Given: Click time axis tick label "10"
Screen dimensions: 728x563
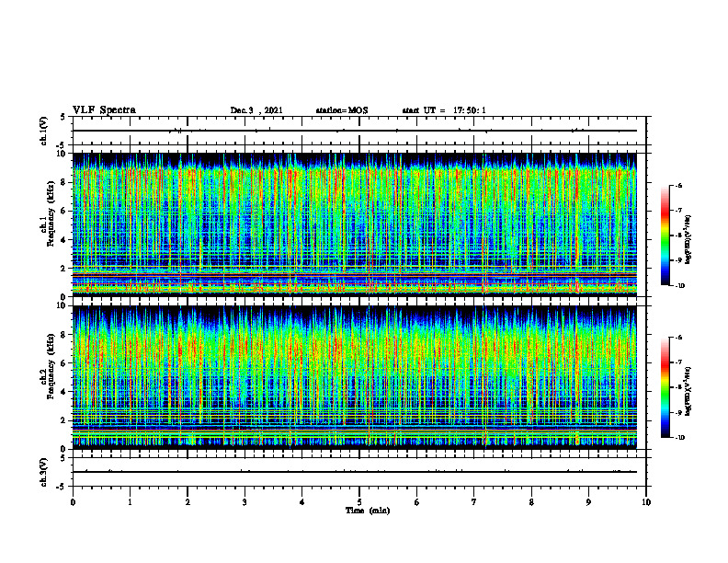Looking at the screenshot, I should pyautogui.click(x=646, y=502).
